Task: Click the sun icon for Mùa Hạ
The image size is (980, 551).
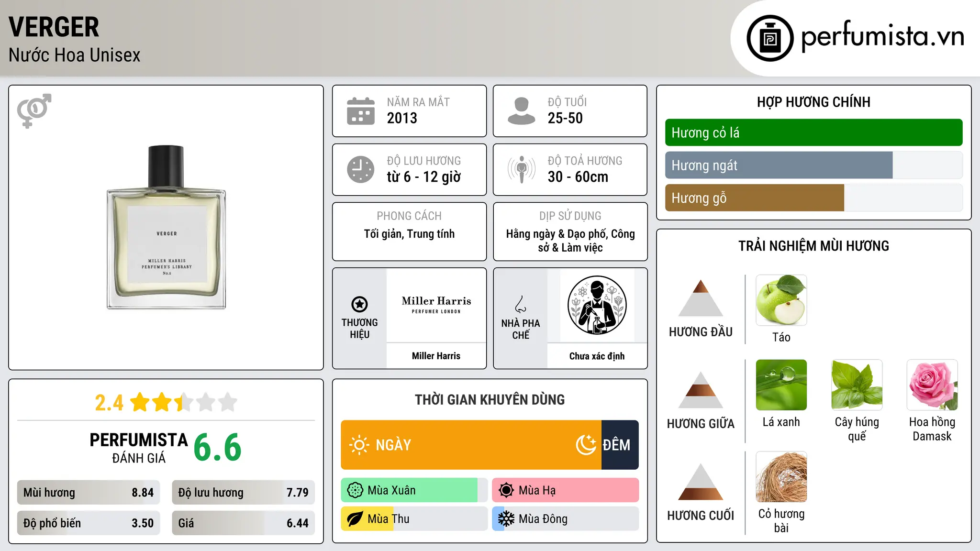Action: tap(506, 490)
